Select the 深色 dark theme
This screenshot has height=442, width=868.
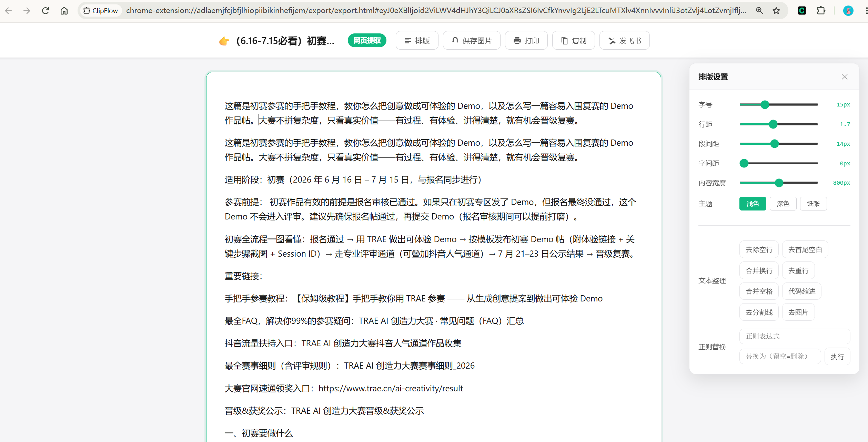(783, 204)
